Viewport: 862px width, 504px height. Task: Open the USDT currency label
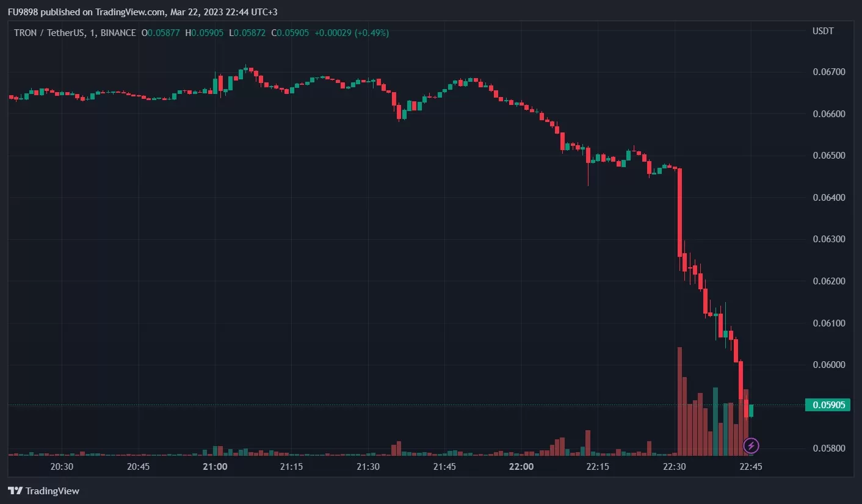coord(823,31)
